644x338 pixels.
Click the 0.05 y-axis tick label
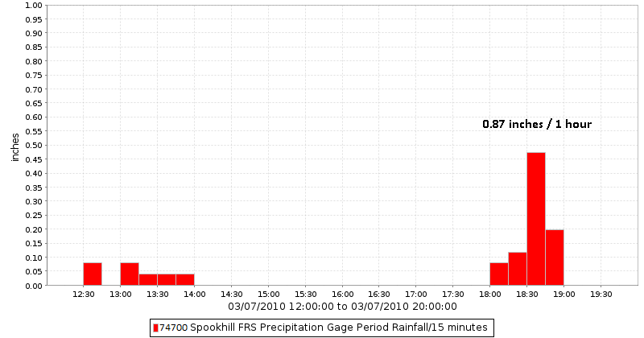point(34,271)
